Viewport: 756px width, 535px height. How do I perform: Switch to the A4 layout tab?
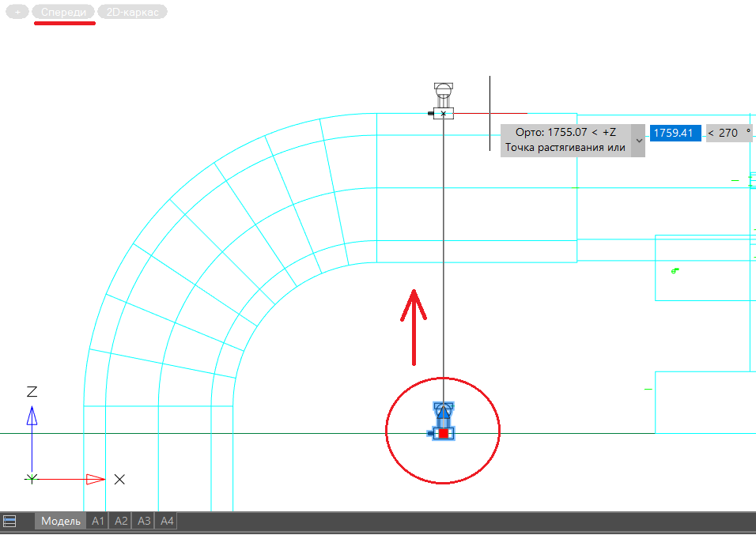point(166,521)
